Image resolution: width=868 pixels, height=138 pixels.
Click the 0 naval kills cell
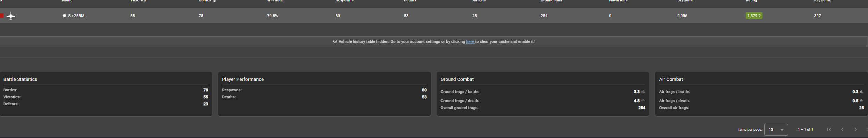point(610,16)
